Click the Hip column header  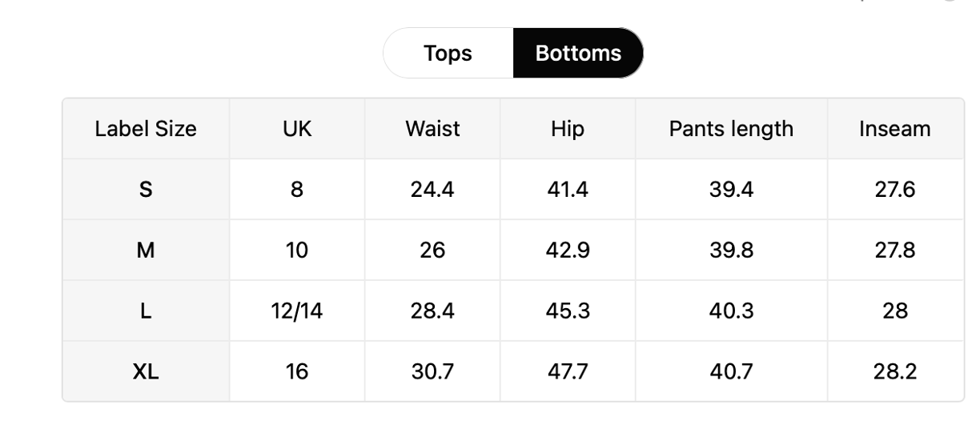coord(568,129)
